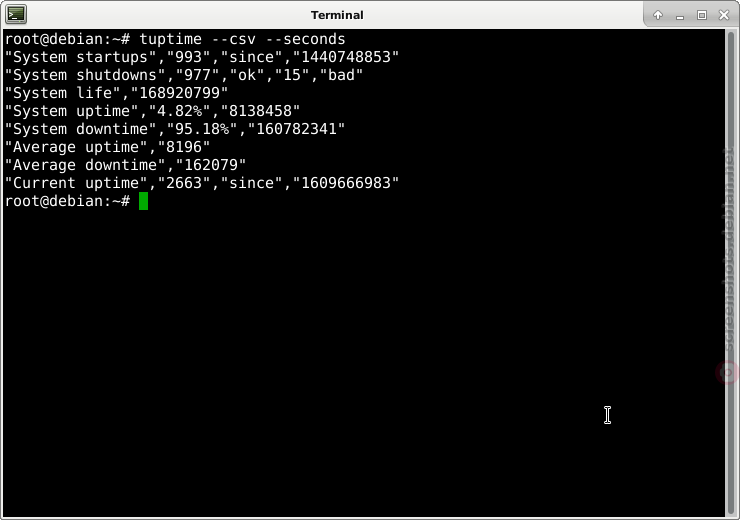Click the "System shutdowns" output line
The width and height of the screenshot is (740, 520).
(184, 75)
